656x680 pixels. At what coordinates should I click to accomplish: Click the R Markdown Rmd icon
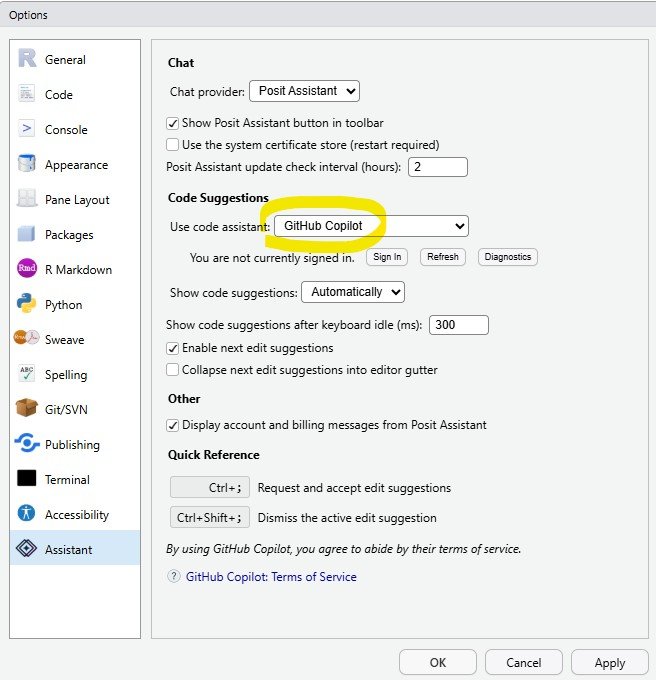[x=27, y=268]
